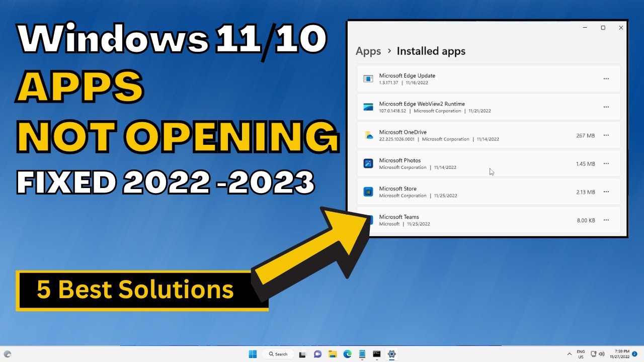Select the Microsoft Edge Update entry name
Image resolution: width=644 pixels, height=362 pixels.
(x=407, y=76)
